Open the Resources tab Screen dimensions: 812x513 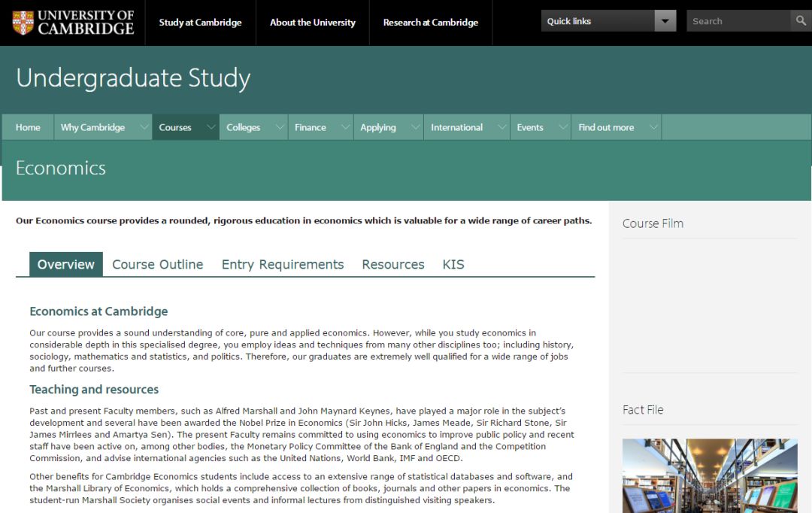(x=393, y=264)
